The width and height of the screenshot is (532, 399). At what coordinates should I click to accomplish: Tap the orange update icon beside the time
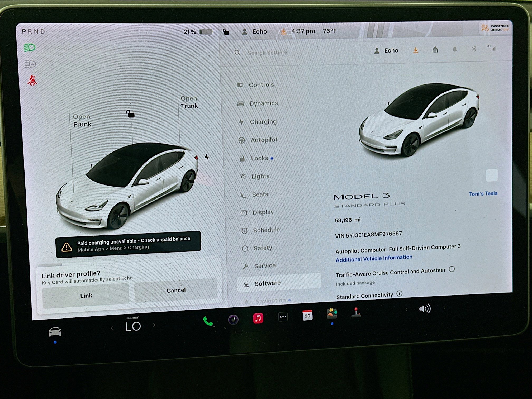tap(283, 32)
